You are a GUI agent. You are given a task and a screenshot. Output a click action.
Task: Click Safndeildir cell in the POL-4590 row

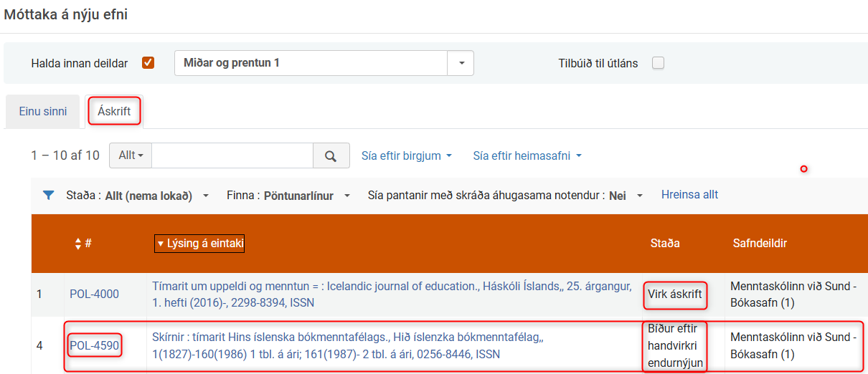click(x=793, y=346)
